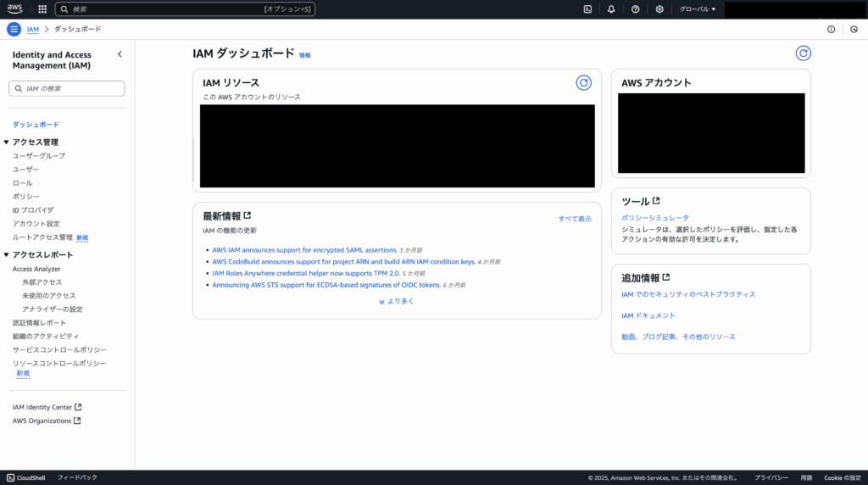This screenshot has width=868, height=485.
Task: Open Cookie の設定 in the footer
Action: 842,478
